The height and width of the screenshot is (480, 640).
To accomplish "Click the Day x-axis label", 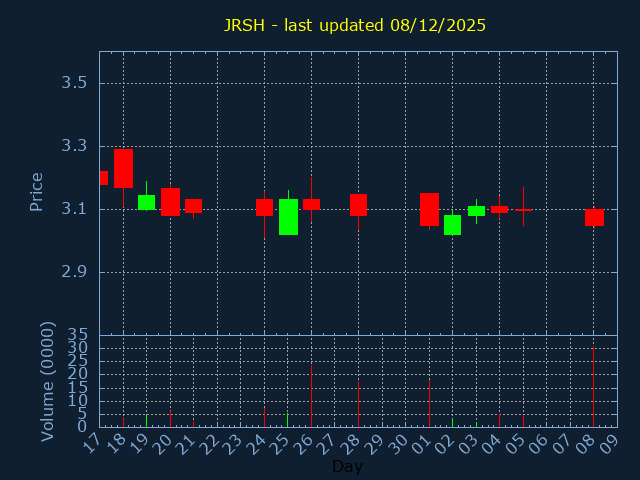I will click(x=347, y=466).
